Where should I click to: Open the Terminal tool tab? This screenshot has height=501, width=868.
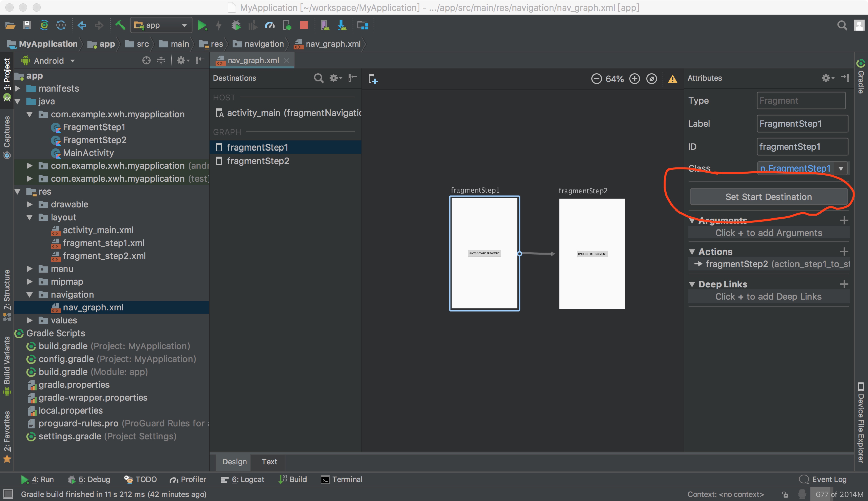point(341,479)
